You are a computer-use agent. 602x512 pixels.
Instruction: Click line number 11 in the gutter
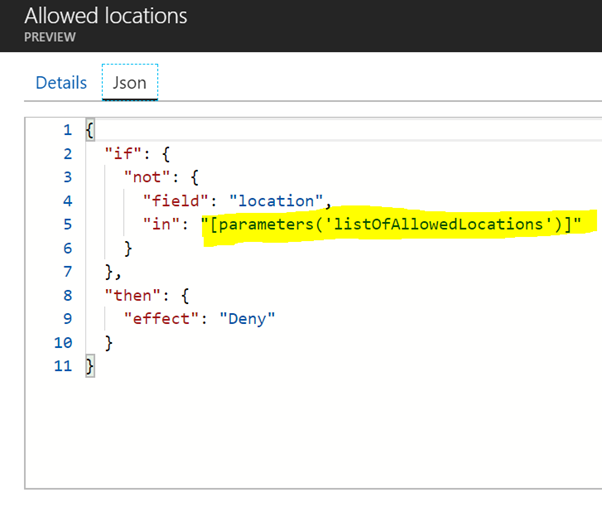63,367
